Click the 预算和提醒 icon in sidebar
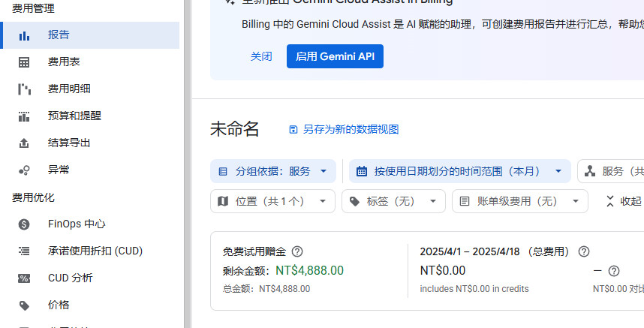 point(24,116)
